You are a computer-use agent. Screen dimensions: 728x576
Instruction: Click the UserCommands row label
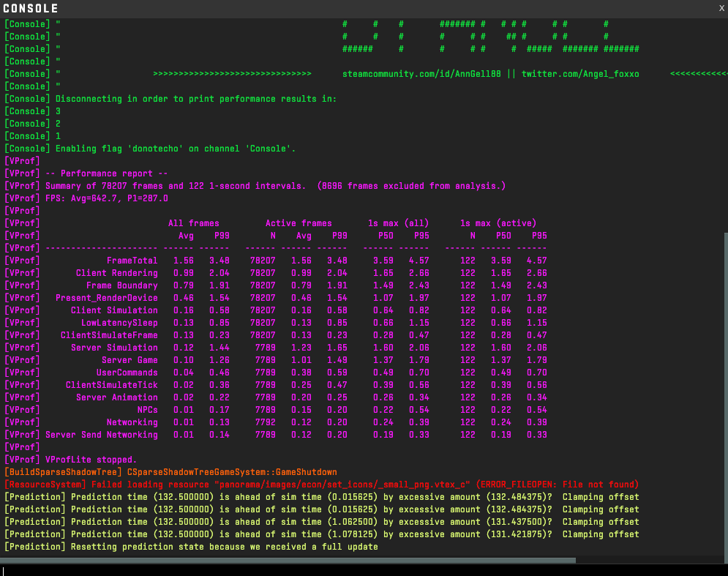coord(127,373)
